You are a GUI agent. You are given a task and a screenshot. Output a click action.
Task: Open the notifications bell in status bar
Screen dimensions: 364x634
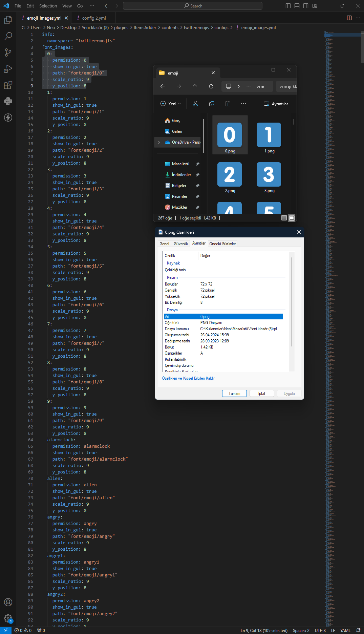point(358,630)
